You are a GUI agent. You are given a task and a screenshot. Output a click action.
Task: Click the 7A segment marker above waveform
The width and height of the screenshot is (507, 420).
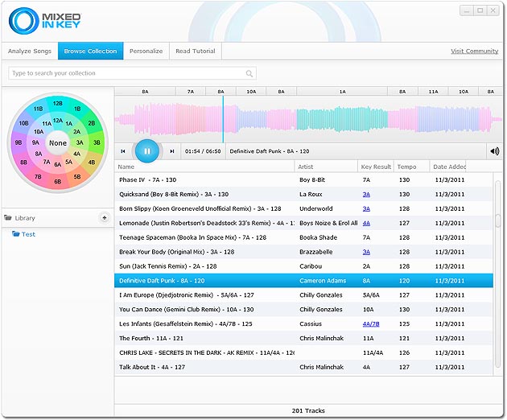coord(191,92)
